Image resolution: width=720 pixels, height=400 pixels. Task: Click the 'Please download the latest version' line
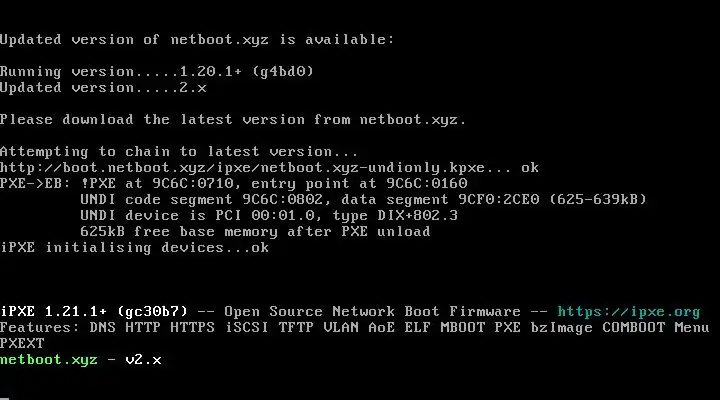[x=232, y=120]
